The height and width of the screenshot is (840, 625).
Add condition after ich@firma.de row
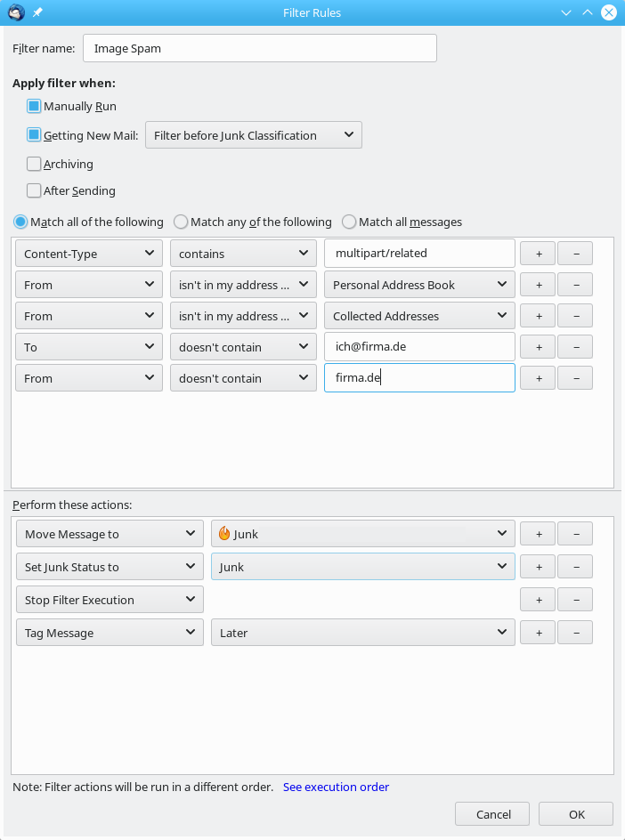[x=538, y=347]
